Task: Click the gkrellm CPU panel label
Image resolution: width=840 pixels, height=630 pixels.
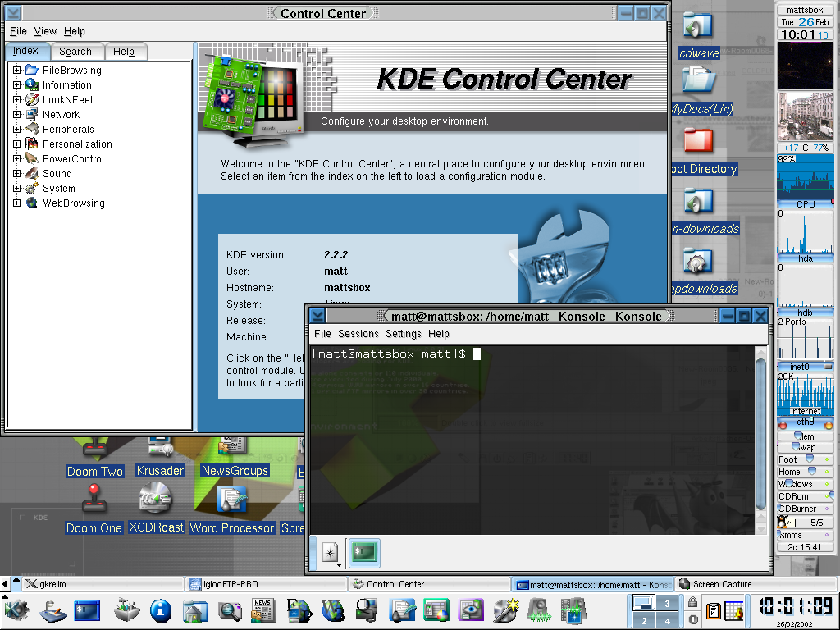Action: (806, 204)
